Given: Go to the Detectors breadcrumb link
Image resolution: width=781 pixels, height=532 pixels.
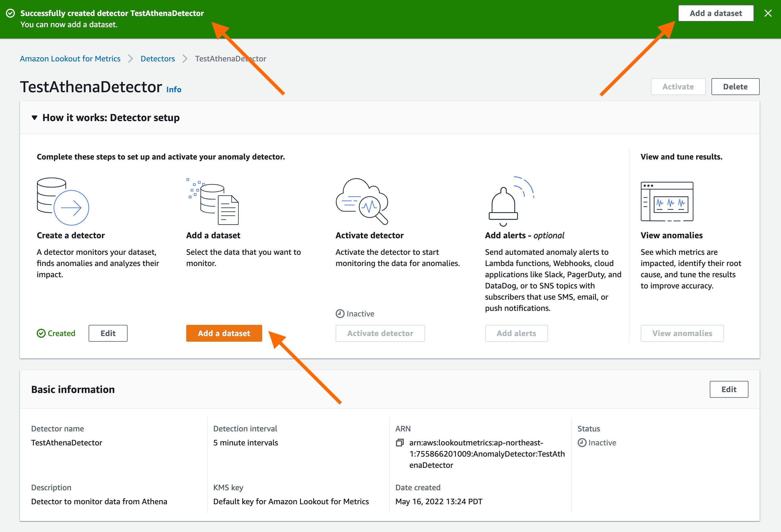Looking at the screenshot, I should tap(158, 59).
